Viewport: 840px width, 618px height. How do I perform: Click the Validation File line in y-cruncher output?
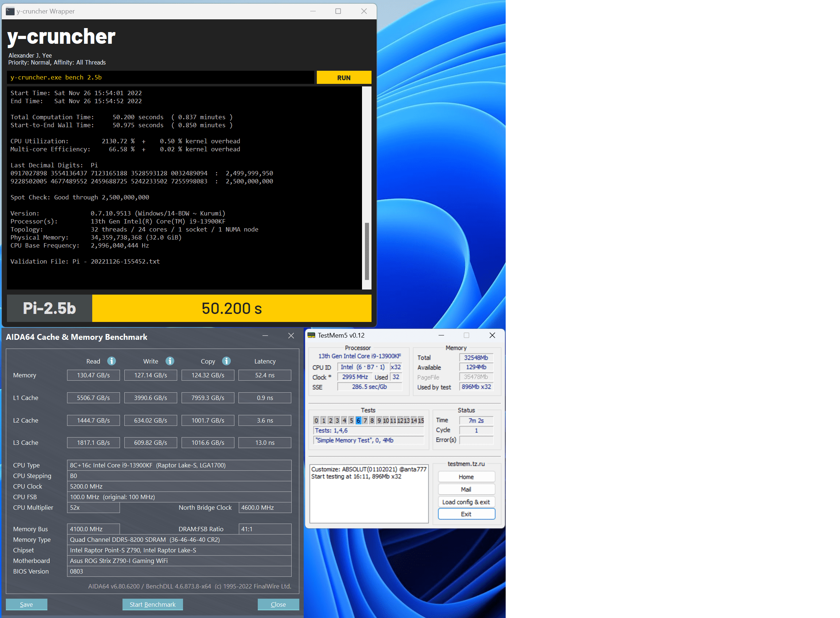pos(85,261)
